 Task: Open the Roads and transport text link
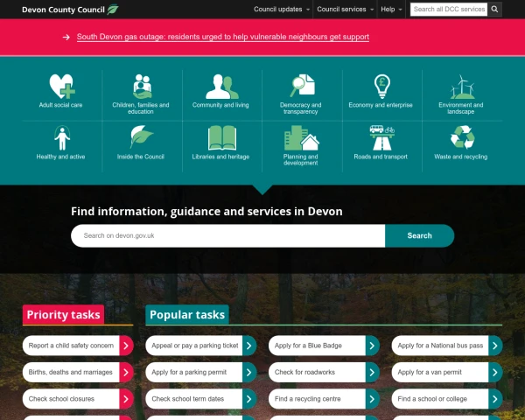pyautogui.click(x=381, y=157)
